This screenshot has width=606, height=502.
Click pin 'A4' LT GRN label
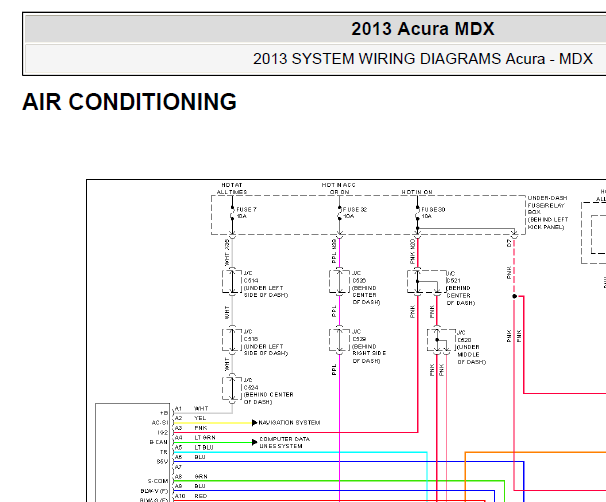pyautogui.click(x=195, y=437)
